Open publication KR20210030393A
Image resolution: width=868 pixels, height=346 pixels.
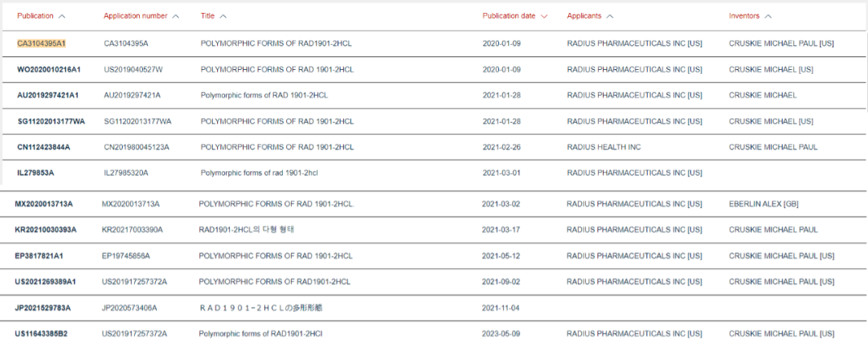[x=45, y=230]
